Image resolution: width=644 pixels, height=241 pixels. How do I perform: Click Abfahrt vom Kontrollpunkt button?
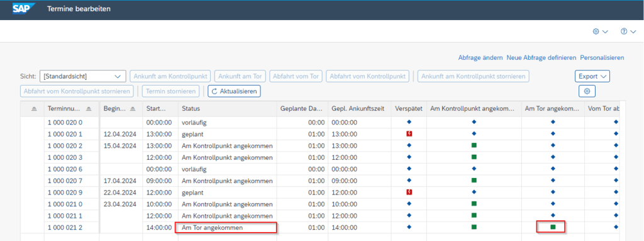367,76
